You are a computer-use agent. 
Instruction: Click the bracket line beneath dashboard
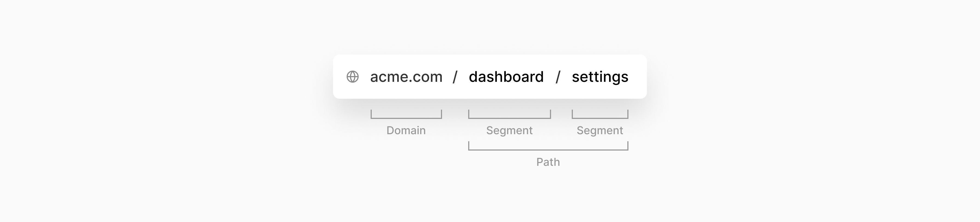[509, 118]
